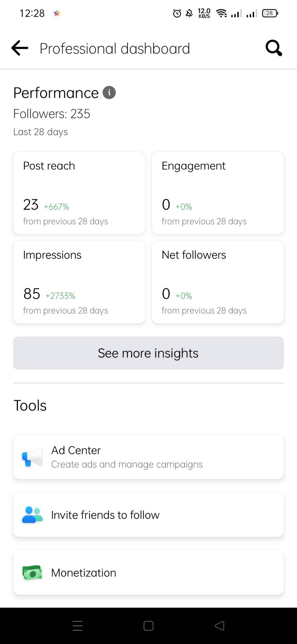
Task: Tap the Ad Center megaphone icon
Action: point(32,457)
